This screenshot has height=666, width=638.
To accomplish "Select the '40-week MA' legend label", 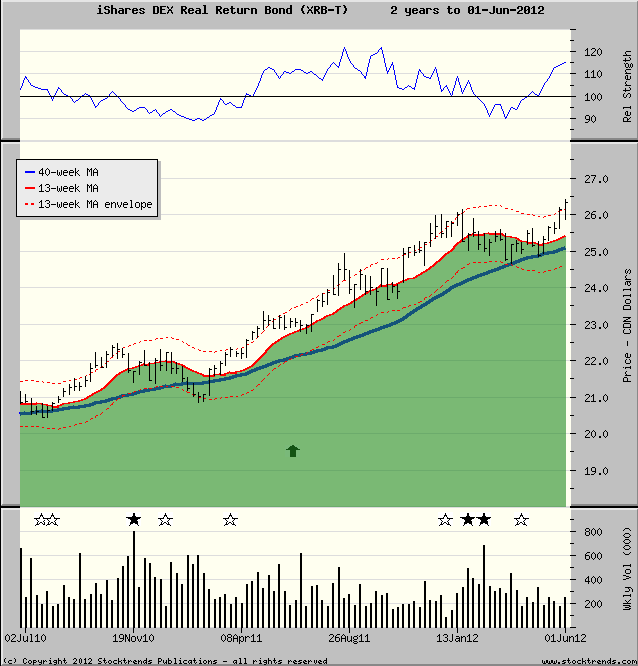I will [x=68, y=172].
